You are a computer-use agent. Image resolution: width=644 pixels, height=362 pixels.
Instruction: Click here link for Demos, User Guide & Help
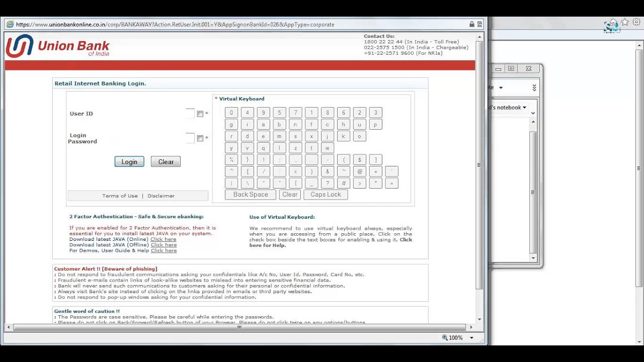[164, 250]
